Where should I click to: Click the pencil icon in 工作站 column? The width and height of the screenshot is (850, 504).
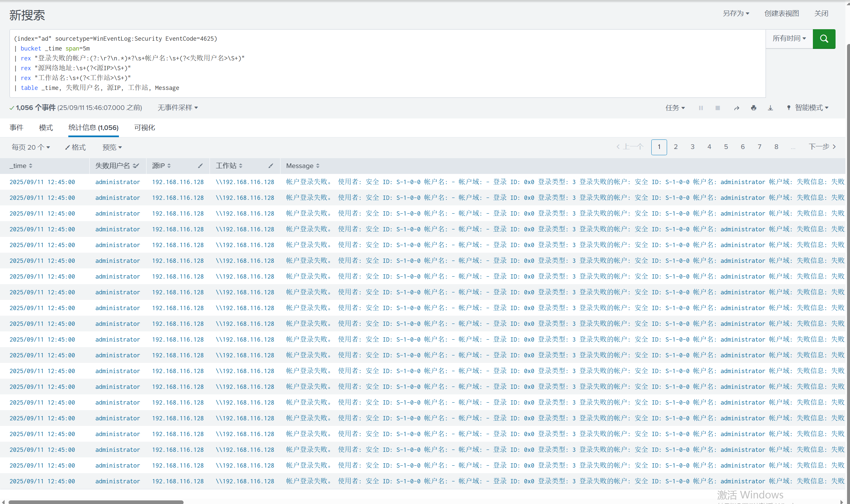271,166
